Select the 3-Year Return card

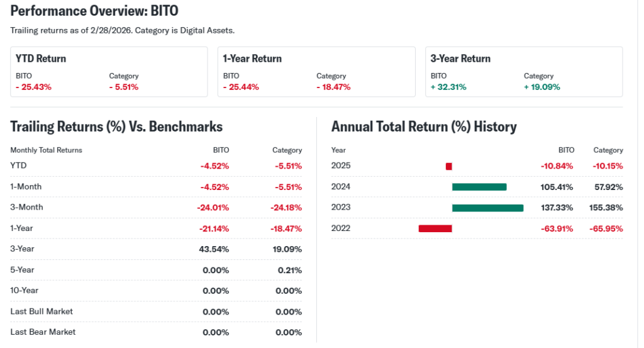524,72
